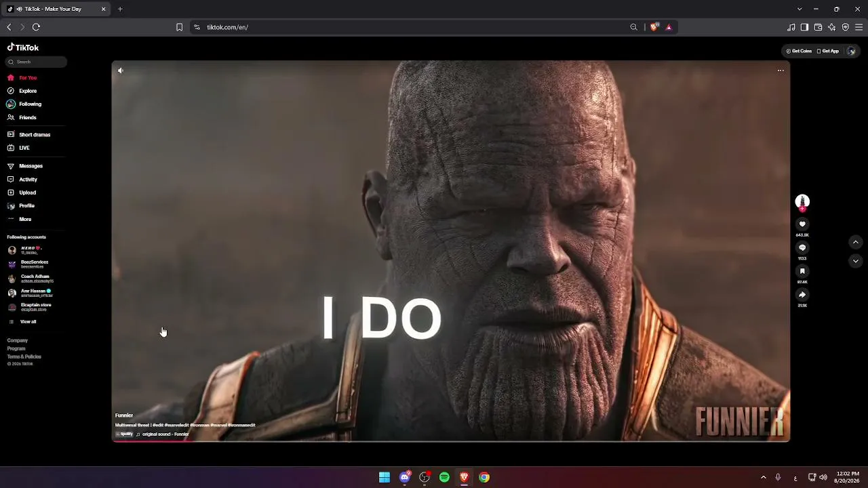The height and width of the screenshot is (488, 868).
Task: Share the video with the arrow icon
Action: (x=802, y=295)
